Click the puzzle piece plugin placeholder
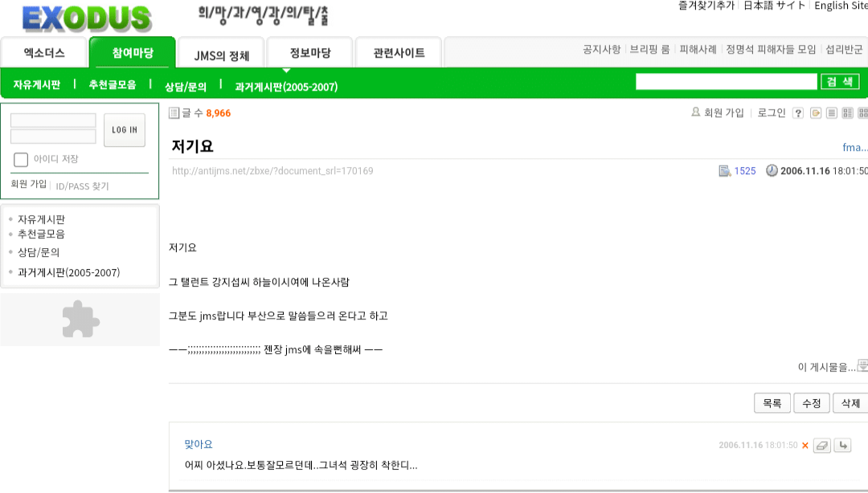Viewport: 868px width, 493px height. [81, 320]
